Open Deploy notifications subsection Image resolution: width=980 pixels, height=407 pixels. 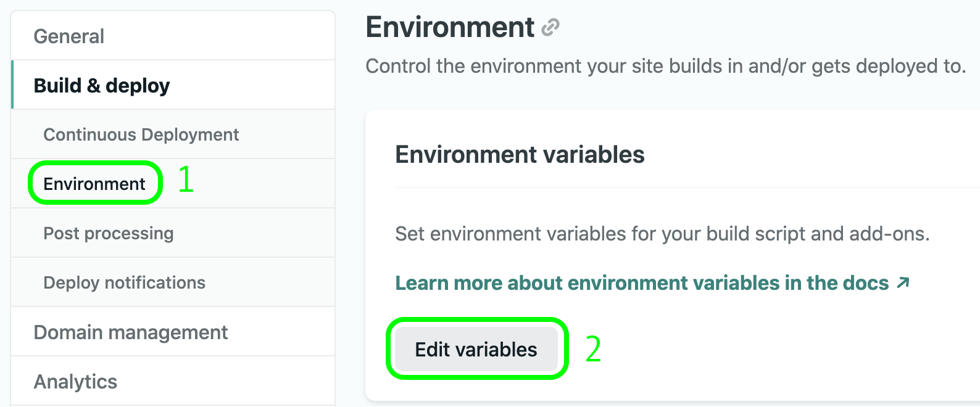click(173, 282)
